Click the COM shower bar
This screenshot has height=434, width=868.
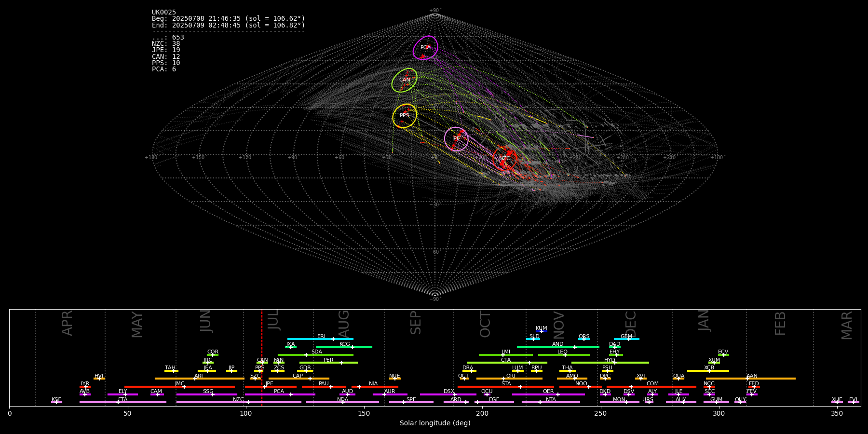[651, 387]
